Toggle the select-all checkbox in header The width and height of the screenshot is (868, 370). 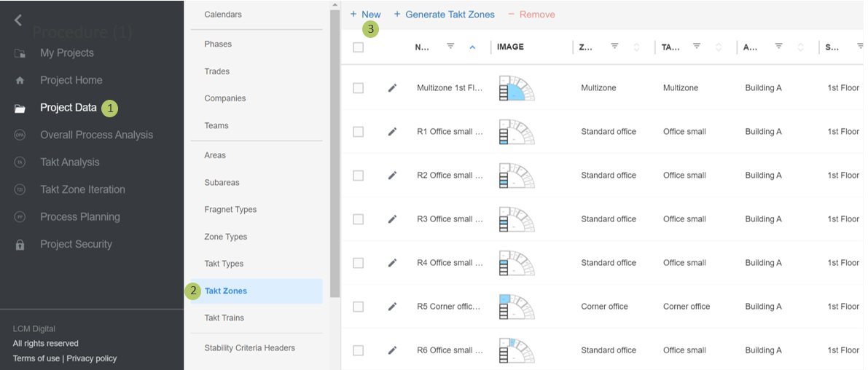[358, 47]
